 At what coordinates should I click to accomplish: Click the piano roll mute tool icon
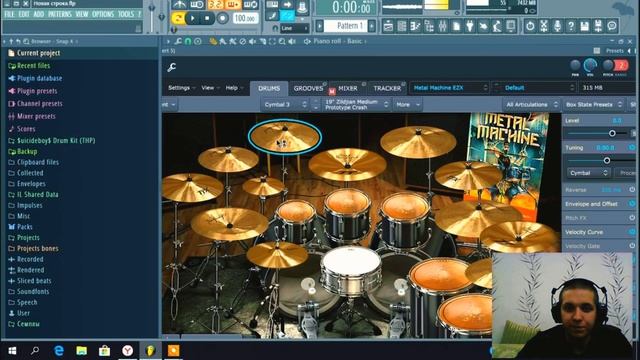[x=252, y=41]
